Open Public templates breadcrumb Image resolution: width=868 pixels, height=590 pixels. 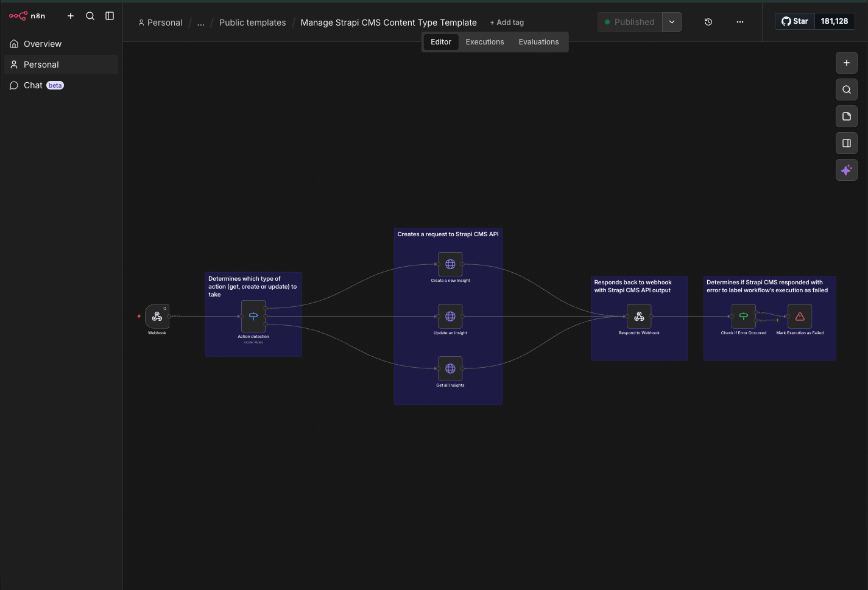[x=252, y=23]
